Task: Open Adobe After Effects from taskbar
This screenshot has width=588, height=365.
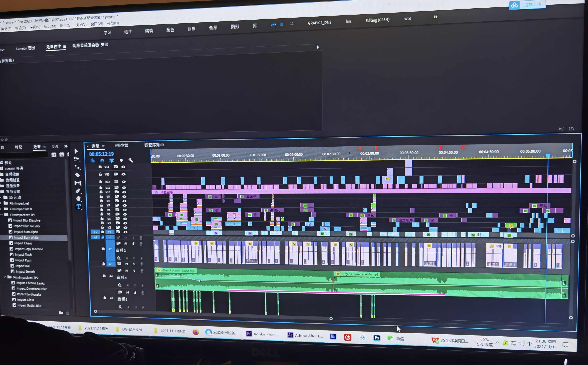Action: [x=305, y=336]
